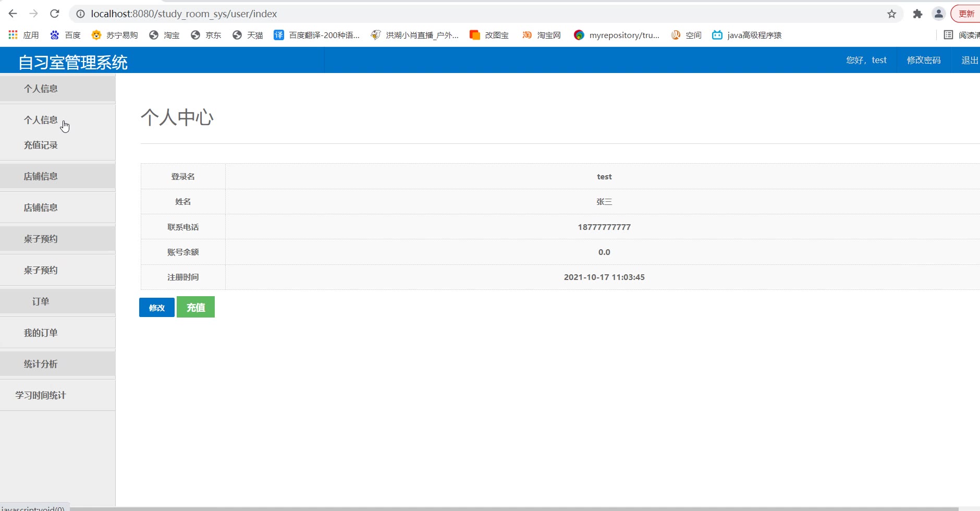The image size is (980, 511).
Task: Open the 淘宝网 bookmark
Action: click(x=542, y=35)
